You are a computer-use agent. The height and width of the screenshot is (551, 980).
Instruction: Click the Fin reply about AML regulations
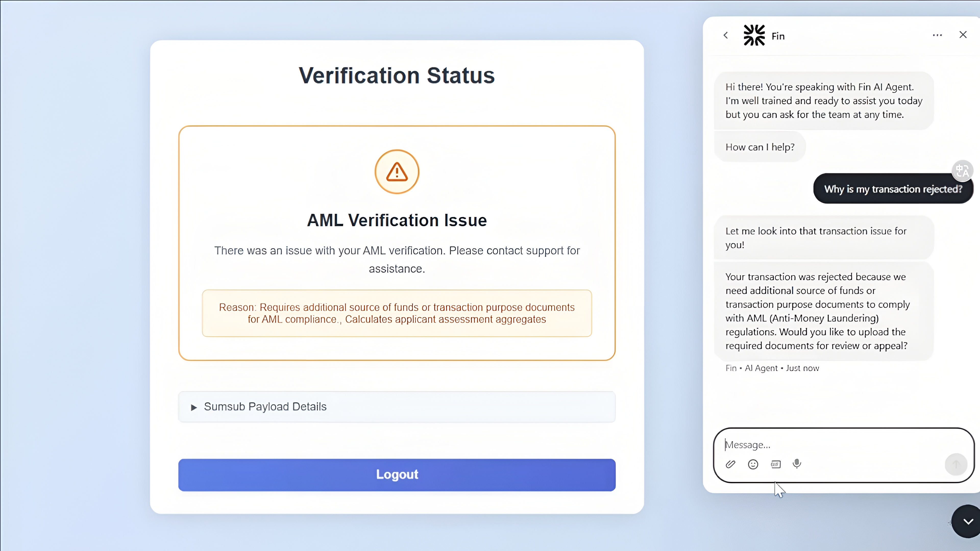[x=824, y=311]
